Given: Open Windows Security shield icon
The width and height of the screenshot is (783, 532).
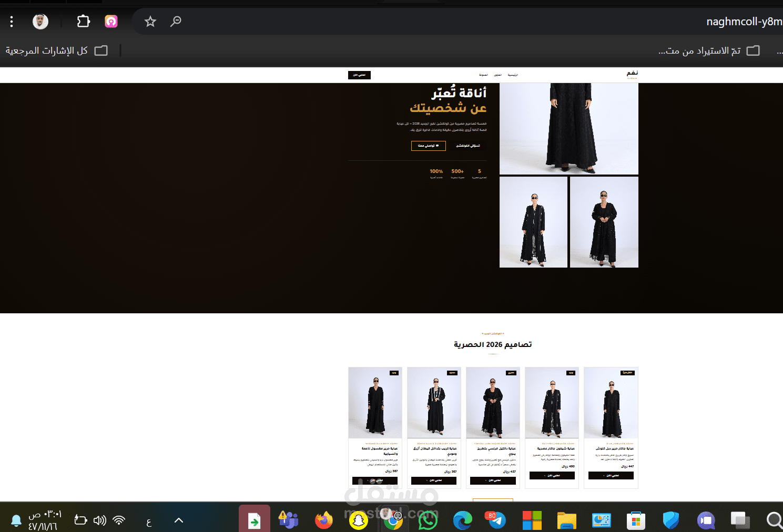Looking at the screenshot, I should click(671, 520).
